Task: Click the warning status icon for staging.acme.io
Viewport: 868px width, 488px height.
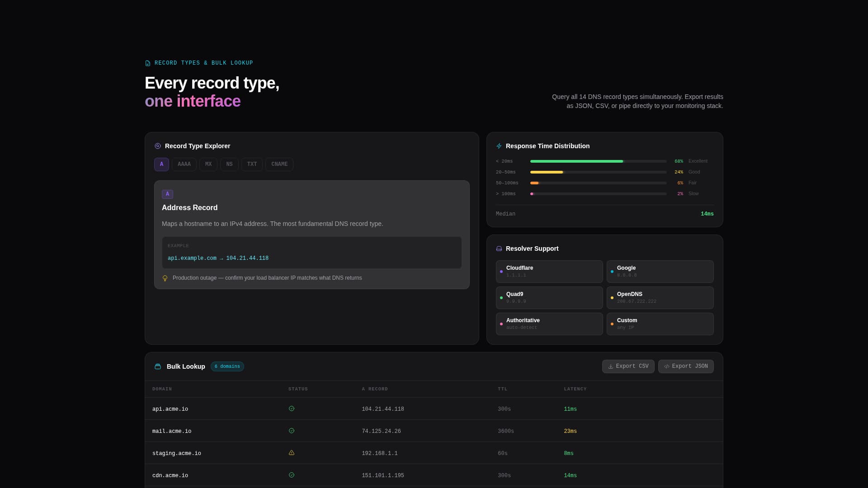Action: (x=292, y=453)
